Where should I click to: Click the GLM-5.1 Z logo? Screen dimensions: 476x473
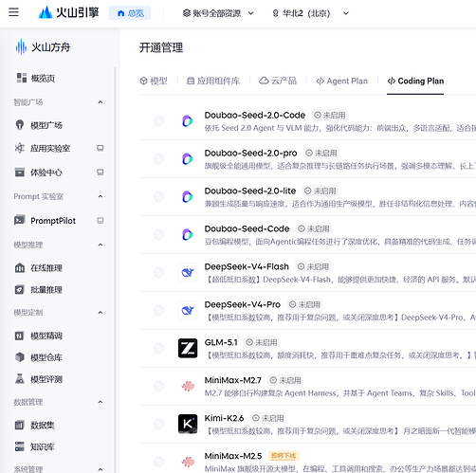(188, 348)
